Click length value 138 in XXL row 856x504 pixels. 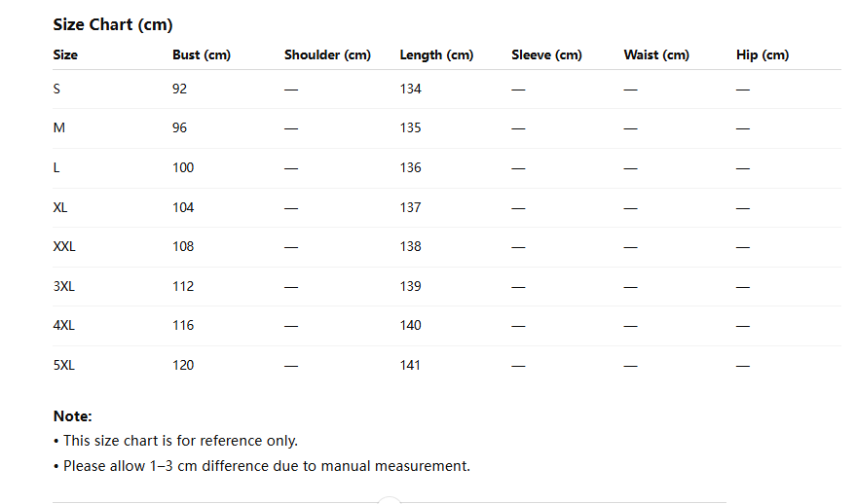(411, 246)
